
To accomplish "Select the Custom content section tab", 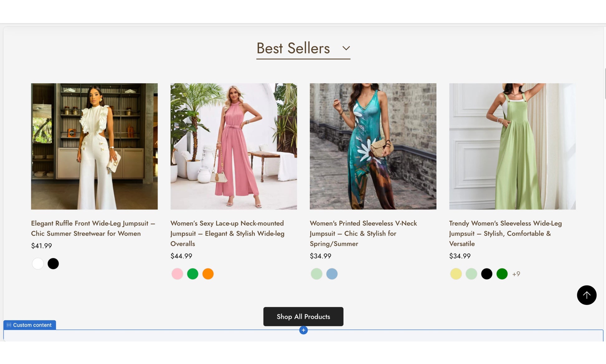I will (x=30, y=325).
